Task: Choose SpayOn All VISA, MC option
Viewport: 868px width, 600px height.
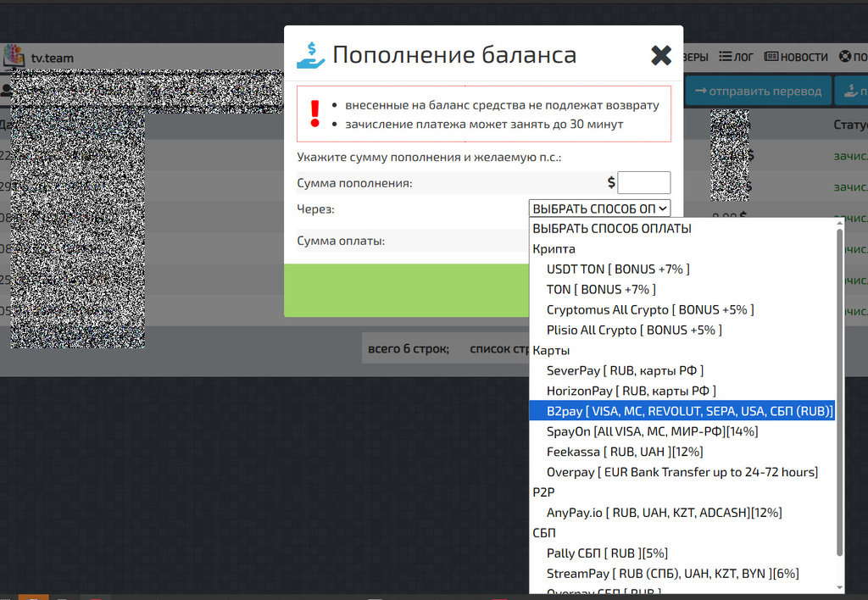Action: (652, 431)
